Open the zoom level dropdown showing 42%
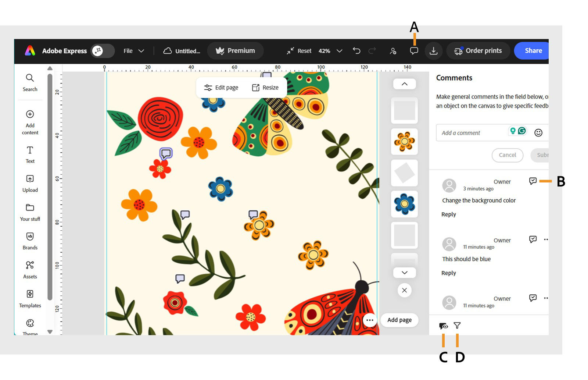Image resolution: width=588 pixels, height=380 pixels. pyautogui.click(x=330, y=51)
